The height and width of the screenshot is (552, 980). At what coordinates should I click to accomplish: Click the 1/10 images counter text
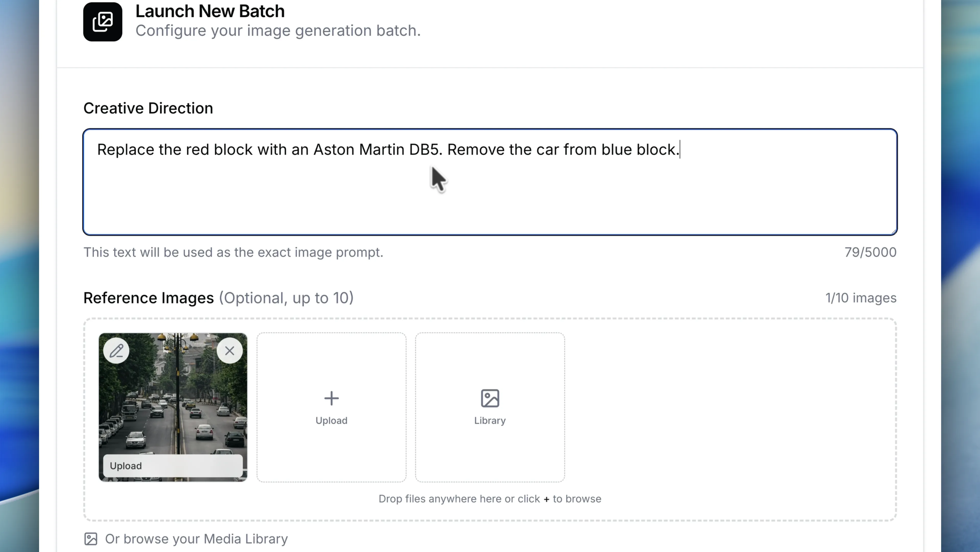coord(861,298)
